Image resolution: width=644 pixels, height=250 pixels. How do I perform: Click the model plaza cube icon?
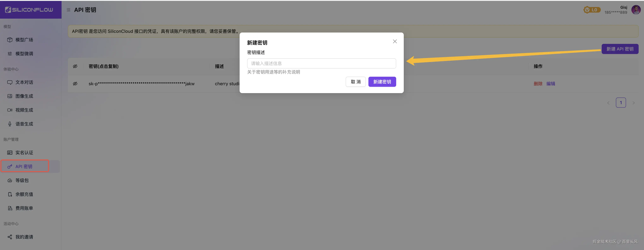point(10,40)
